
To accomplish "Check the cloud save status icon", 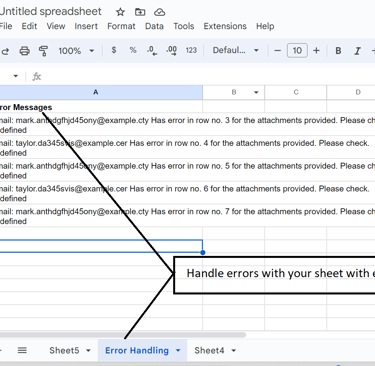I will (x=160, y=12).
